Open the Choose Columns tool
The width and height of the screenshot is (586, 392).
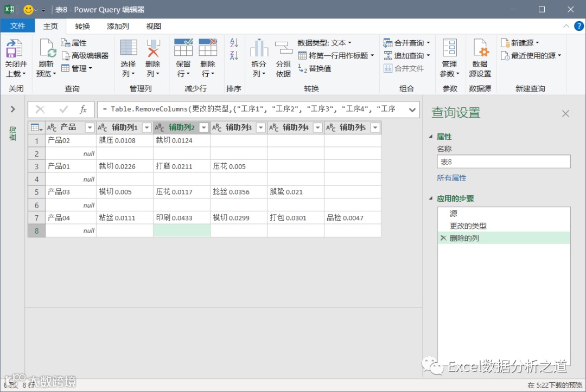[129, 48]
